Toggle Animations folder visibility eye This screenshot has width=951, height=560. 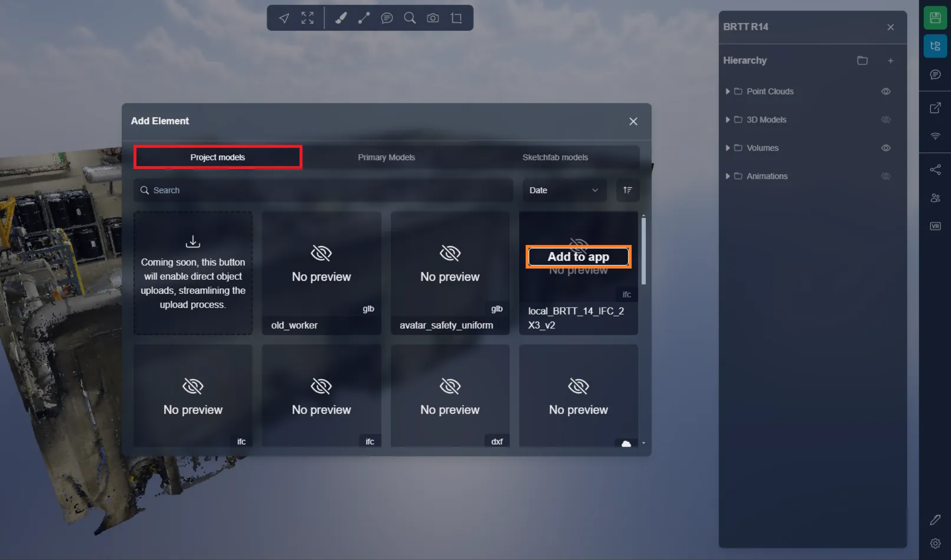click(x=886, y=176)
